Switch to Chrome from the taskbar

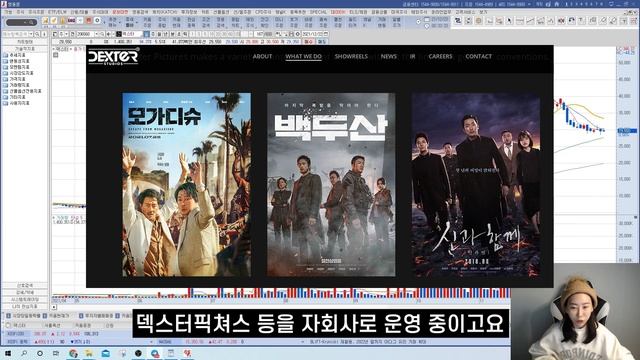pyautogui.click(x=73, y=353)
